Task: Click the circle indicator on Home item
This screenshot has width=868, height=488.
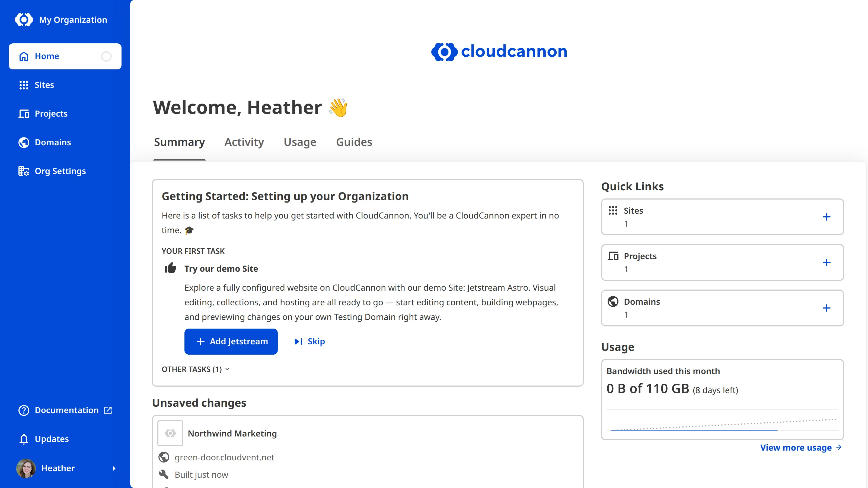Action: coord(106,56)
